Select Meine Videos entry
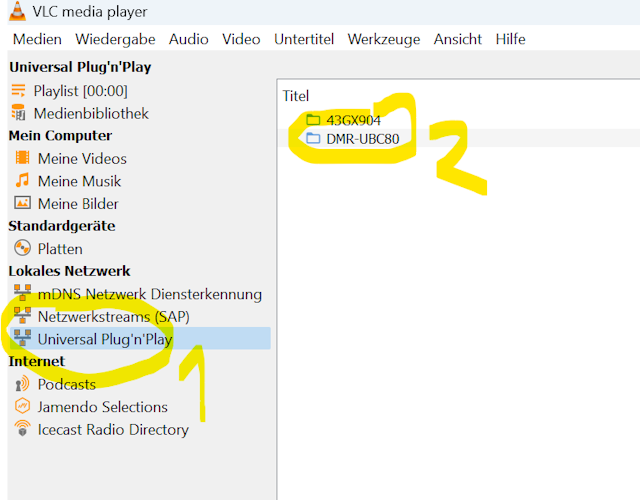Viewport: 640px width, 500px height. [82, 158]
